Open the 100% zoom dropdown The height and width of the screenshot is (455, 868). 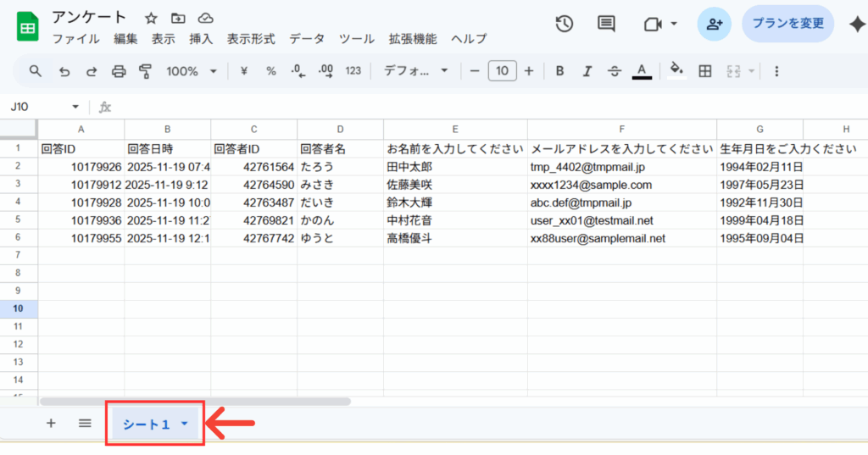pyautogui.click(x=192, y=71)
